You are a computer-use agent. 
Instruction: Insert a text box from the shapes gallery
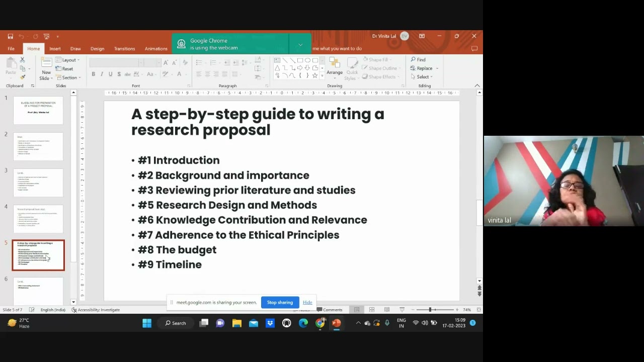point(277,60)
